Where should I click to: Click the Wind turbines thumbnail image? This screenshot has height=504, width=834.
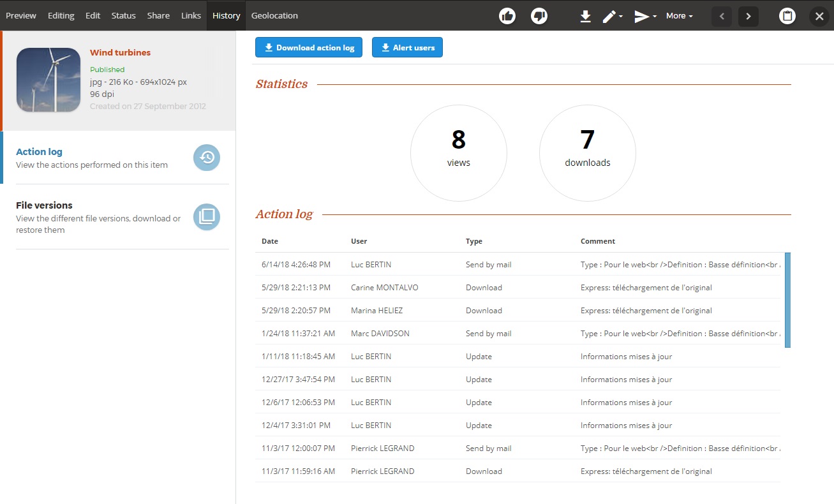click(48, 80)
